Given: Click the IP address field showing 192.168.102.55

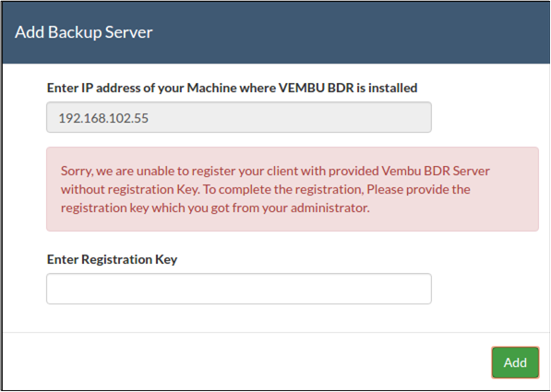Looking at the screenshot, I should coord(239,117).
